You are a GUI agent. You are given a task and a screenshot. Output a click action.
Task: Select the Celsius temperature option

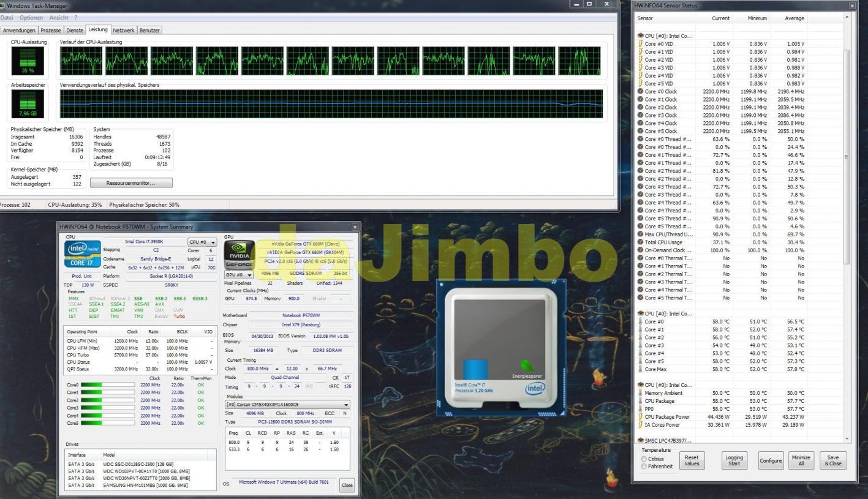click(x=643, y=459)
